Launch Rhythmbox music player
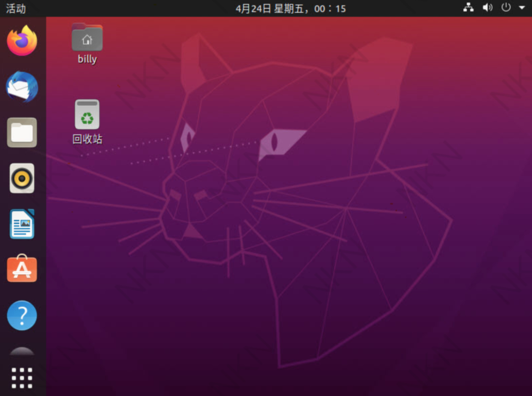Viewport: 532px width, 396px height. point(22,178)
